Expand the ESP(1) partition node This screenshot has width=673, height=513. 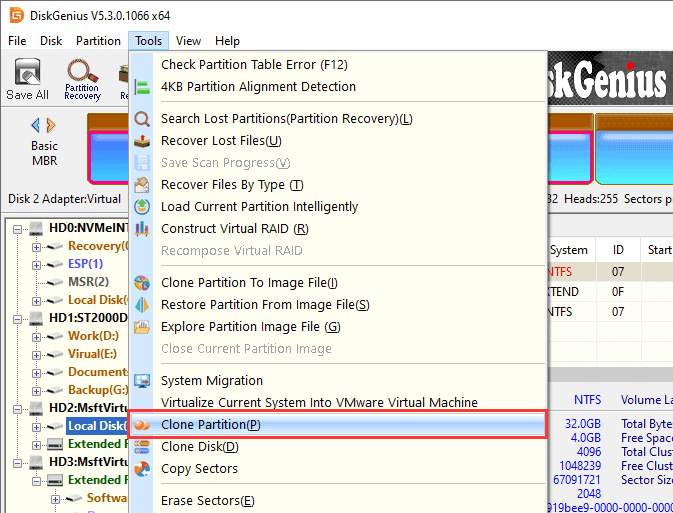point(37,264)
